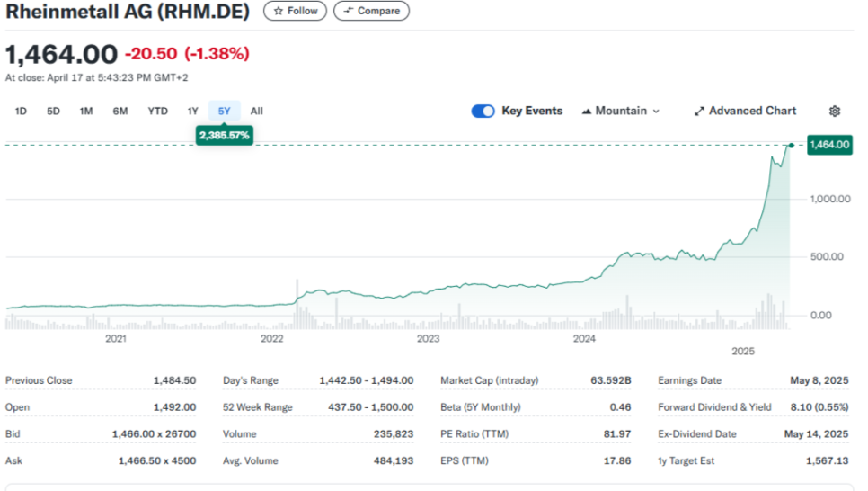Open chart settings gear icon
The width and height of the screenshot is (868, 491).
coord(834,111)
